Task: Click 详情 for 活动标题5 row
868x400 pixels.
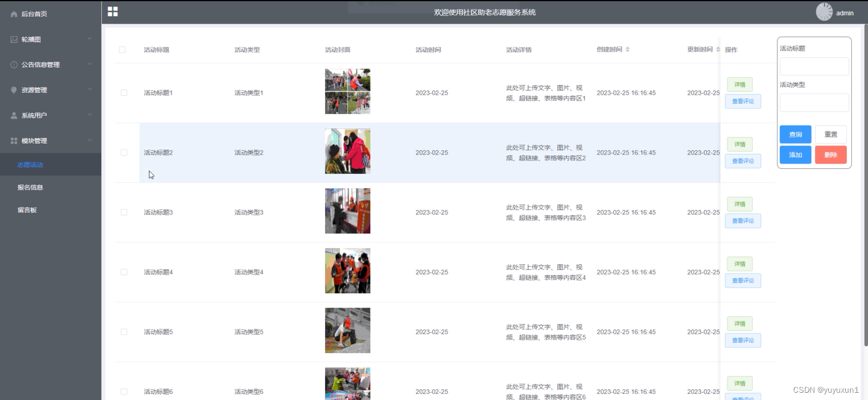Action: [740, 323]
